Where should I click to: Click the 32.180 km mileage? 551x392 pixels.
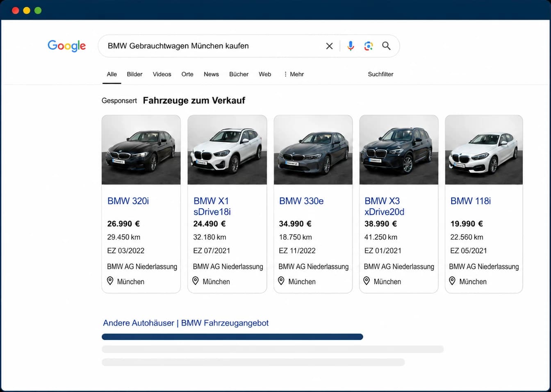pyautogui.click(x=209, y=237)
